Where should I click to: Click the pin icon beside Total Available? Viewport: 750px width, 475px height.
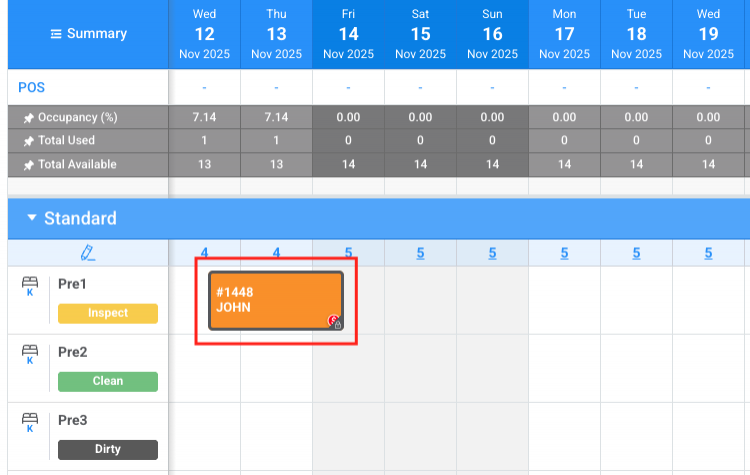[29, 165]
